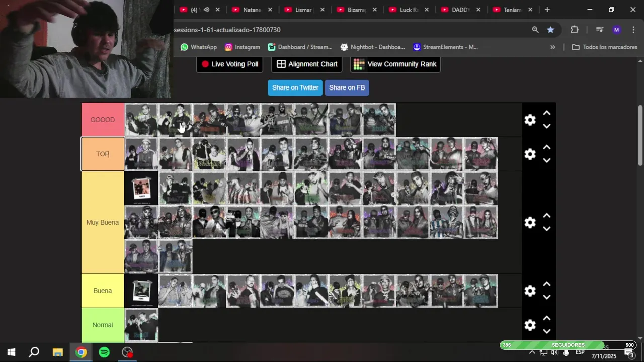The image size is (644, 362).
Task: Open the Windows notification center
Action: click(x=629, y=353)
